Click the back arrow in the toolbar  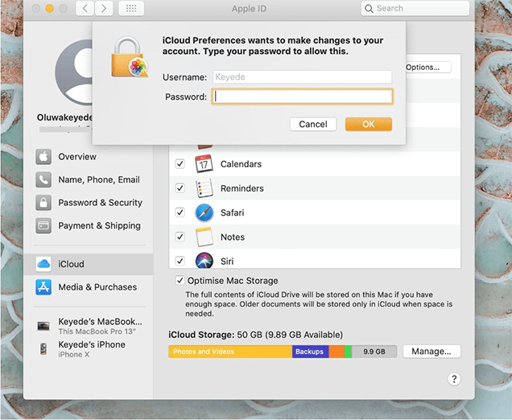(x=85, y=8)
